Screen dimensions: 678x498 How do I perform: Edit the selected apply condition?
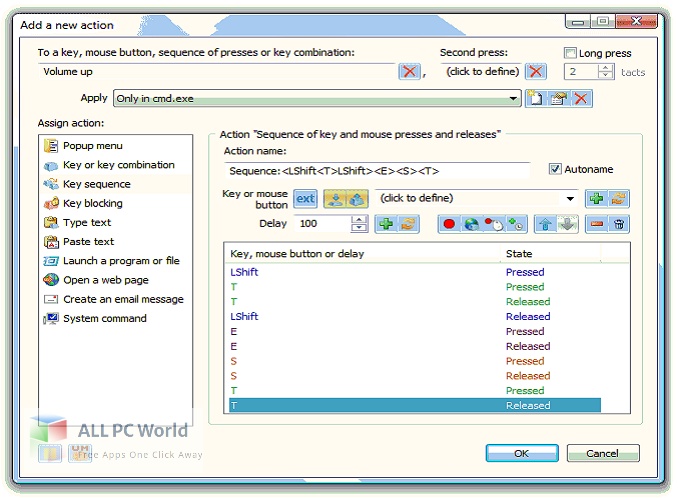click(559, 99)
